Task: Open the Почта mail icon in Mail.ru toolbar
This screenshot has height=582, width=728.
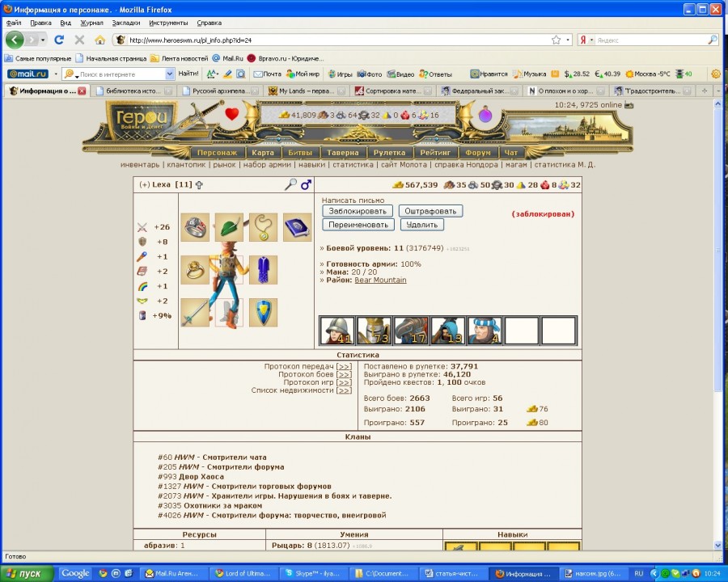Action: coord(268,74)
